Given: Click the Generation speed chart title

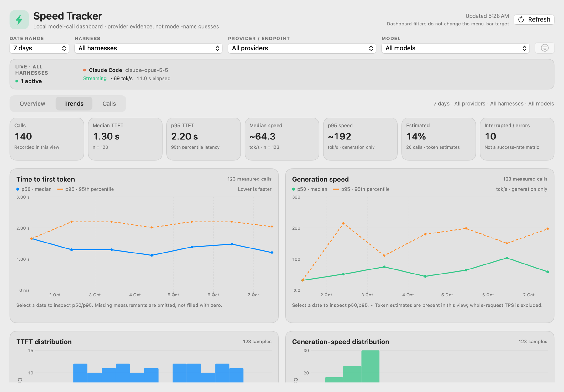Looking at the screenshot, I should pyautogui.click(x=320, y=179).
